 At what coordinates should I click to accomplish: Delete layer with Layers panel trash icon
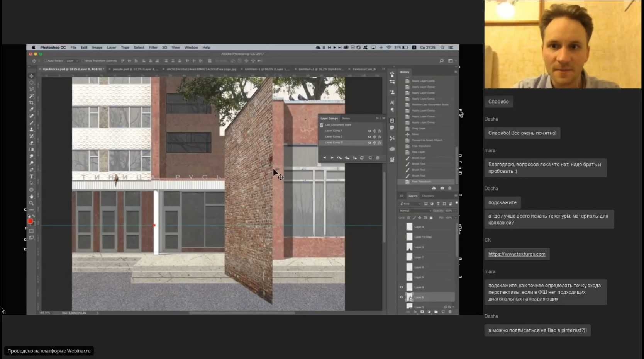coord(450,312)
